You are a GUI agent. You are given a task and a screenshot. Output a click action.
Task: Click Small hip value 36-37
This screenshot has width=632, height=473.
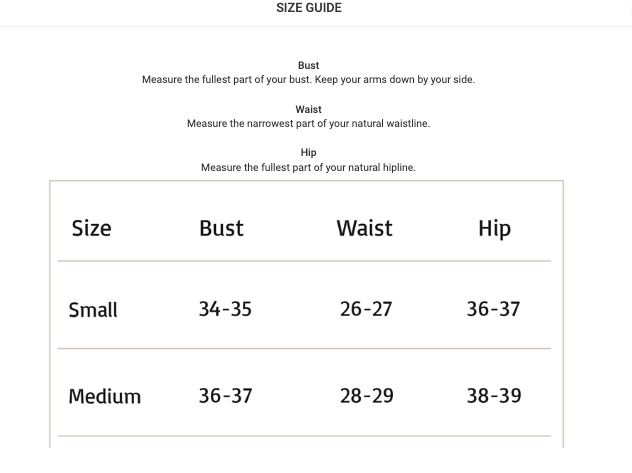[x=493, y=309]
